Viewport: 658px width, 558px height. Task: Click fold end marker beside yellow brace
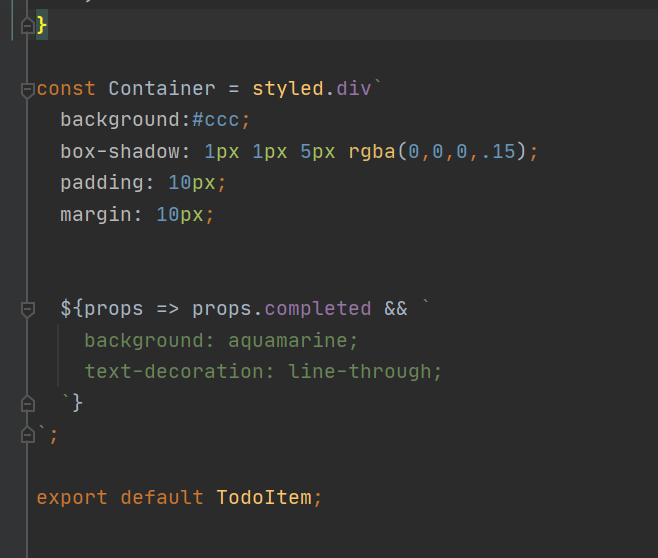(27, 26)
